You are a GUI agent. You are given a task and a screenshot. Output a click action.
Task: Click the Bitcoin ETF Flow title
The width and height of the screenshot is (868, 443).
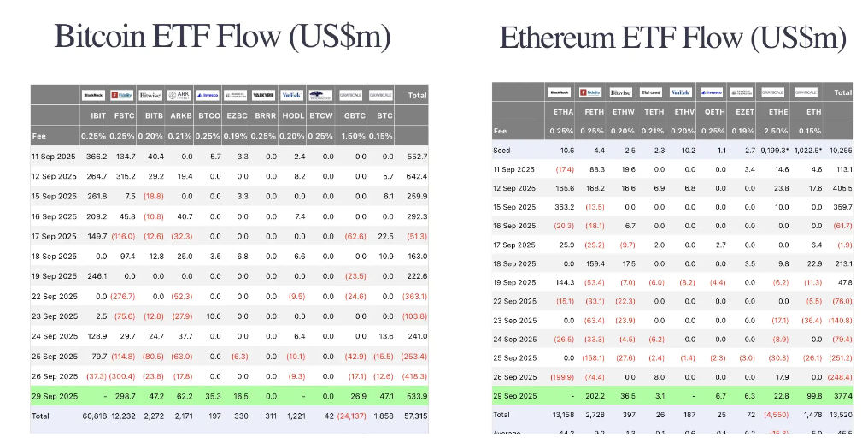(223, 36)
